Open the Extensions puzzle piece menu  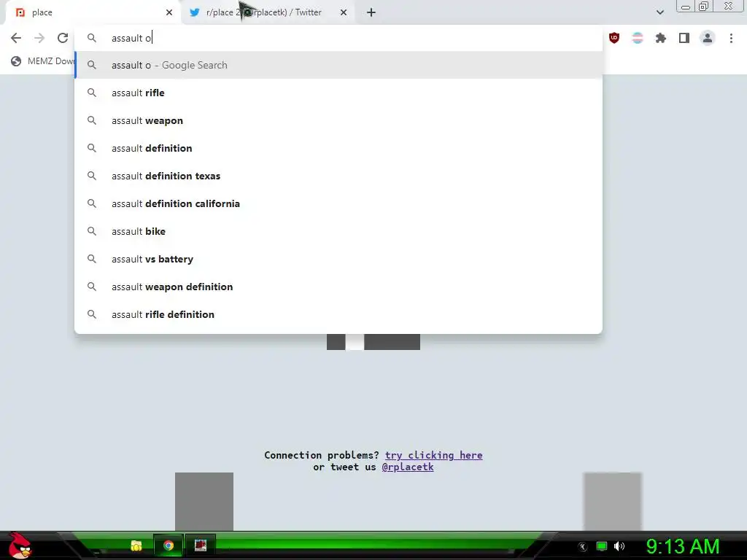[661, 38]
